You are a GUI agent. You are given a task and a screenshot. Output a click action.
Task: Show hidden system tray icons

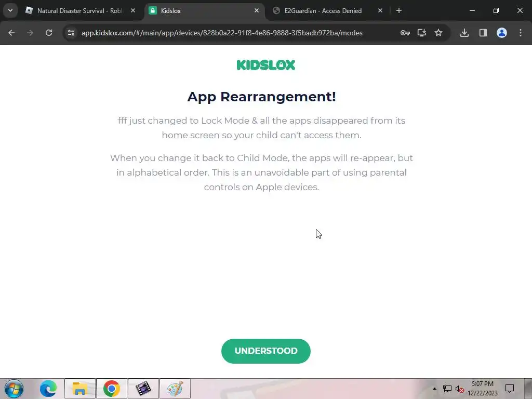(434, 389)
